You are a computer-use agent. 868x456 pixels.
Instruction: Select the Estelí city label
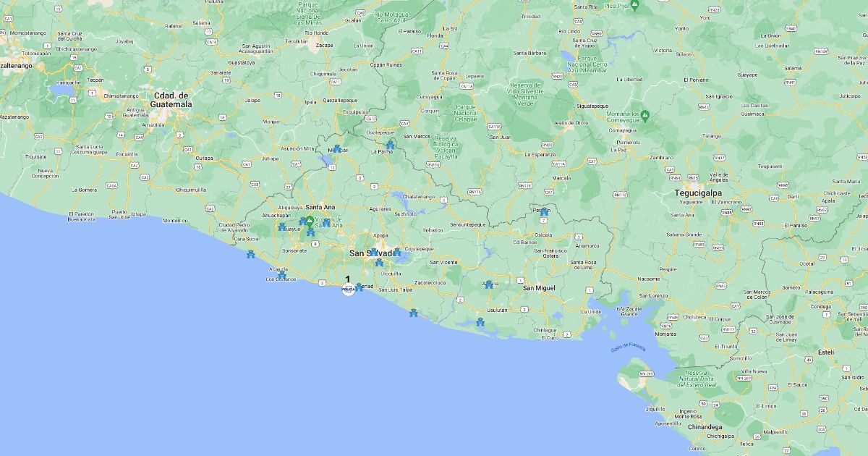tap(825, 352)
